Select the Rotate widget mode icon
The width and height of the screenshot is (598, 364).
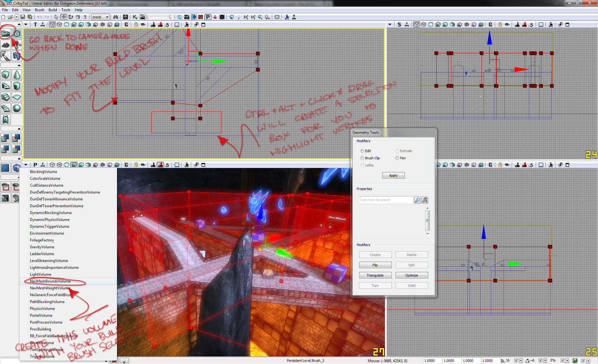click(x=71, y=17)
